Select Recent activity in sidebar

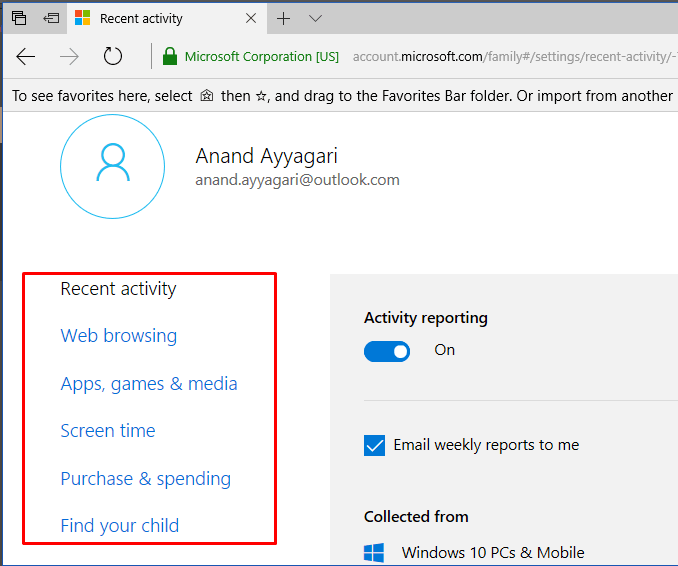click(118, 289)
